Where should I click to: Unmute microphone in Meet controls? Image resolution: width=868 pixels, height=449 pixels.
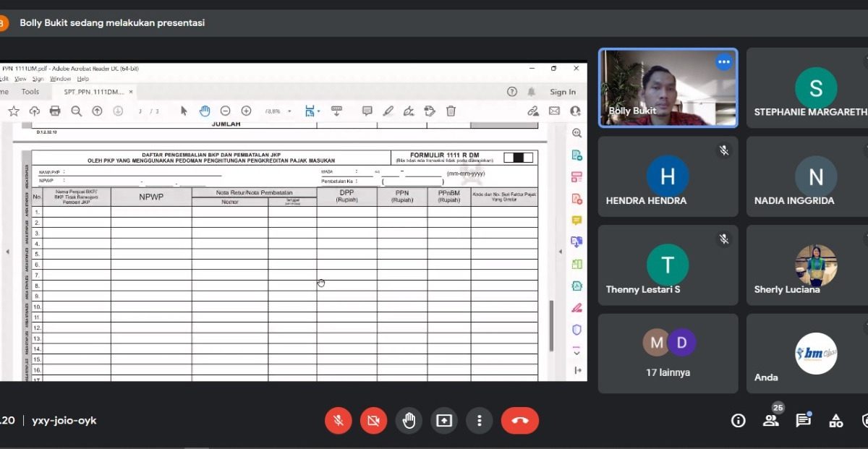click(x=338, y=421)
